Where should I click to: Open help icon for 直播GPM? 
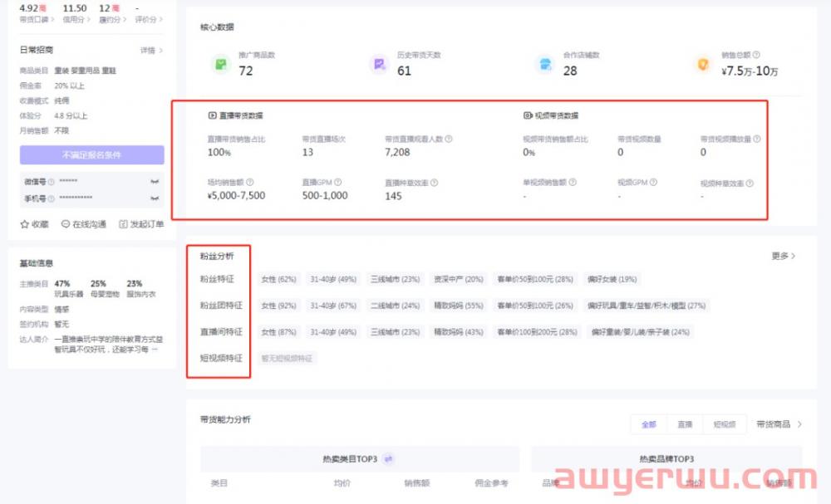tap(337, 182)
